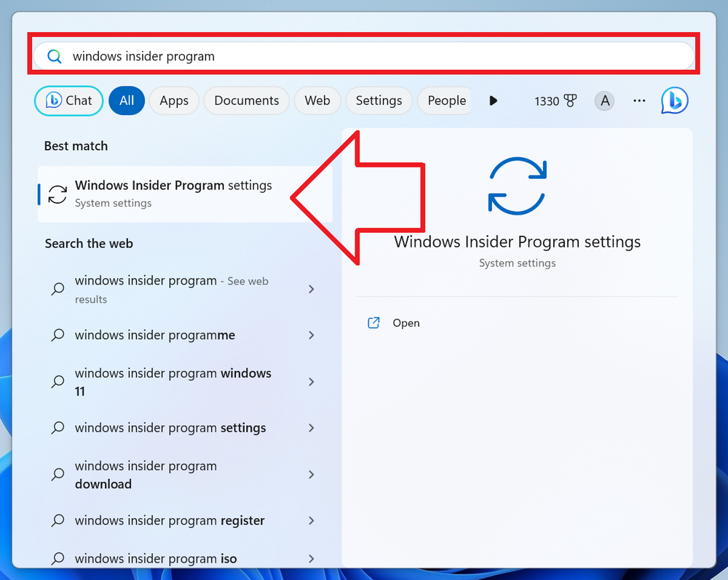Click search icon beside 'download' suggestion
The image size is (728, 580).
pyautogui.click(x=58, y=474)
